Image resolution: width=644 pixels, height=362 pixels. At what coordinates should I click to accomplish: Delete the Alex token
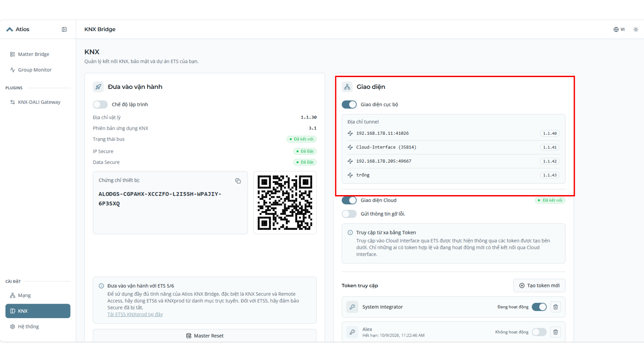coord(555,332)
